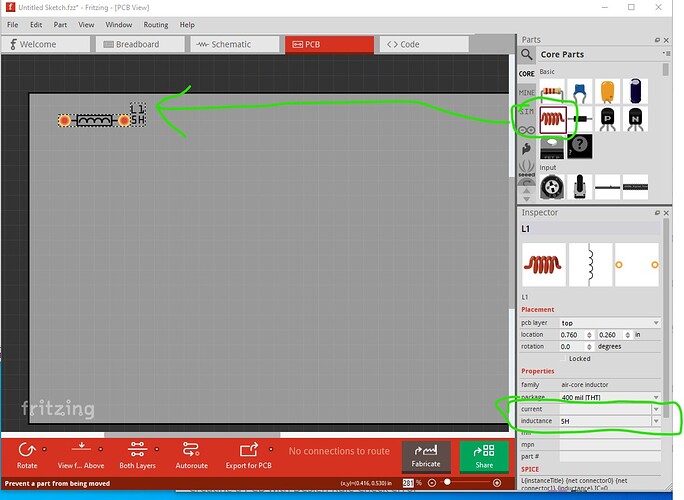The height and width of the screenshot is (500, 684).
Task: Open the parts search magnifier
Action: pos(527,55)
